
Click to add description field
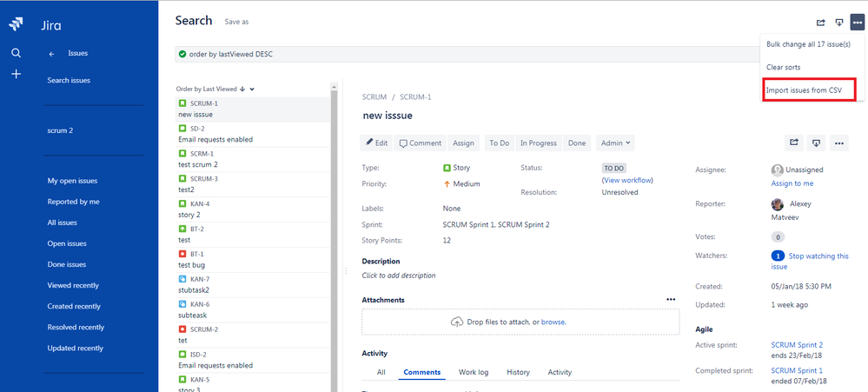399,276
